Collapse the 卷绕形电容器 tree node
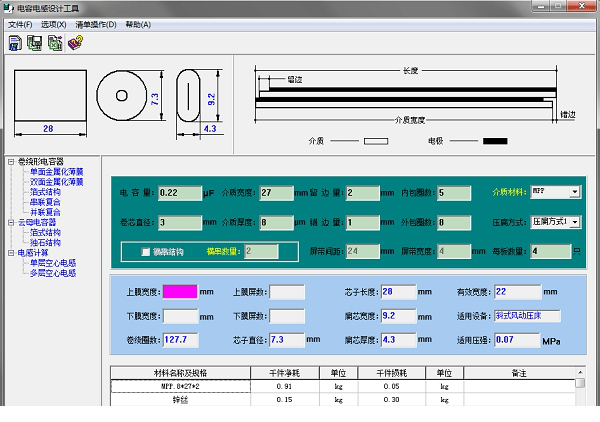This screenshot has height=422, width=600. point(11,162)
